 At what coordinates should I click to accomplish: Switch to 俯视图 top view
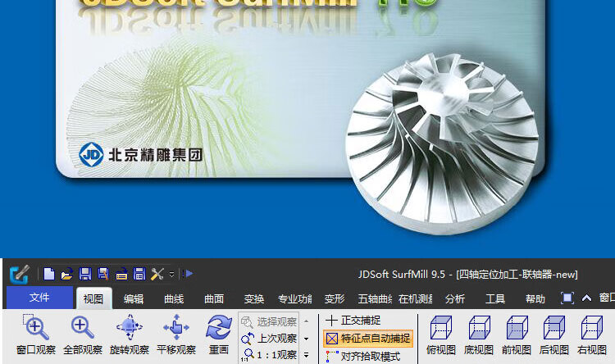click(441, 334)
